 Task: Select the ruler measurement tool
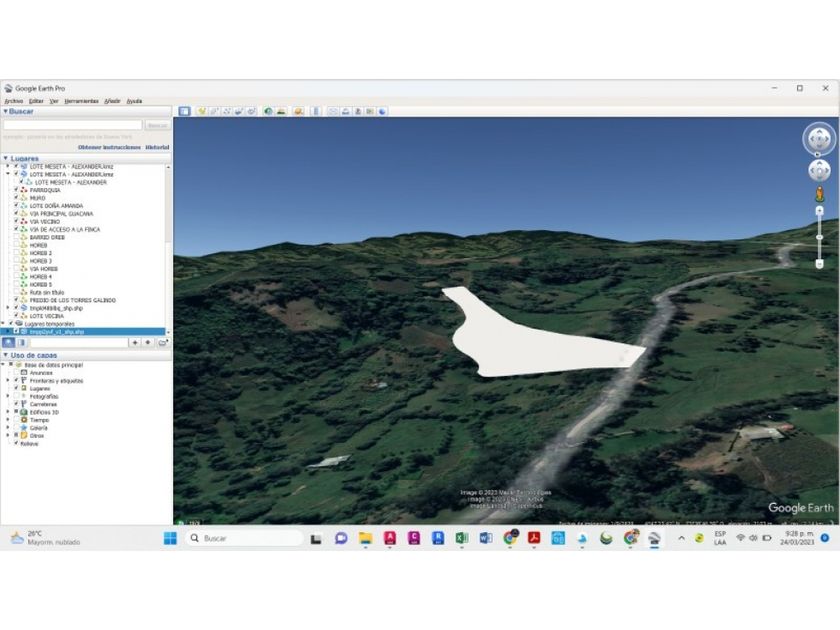(x=316, y=111)
